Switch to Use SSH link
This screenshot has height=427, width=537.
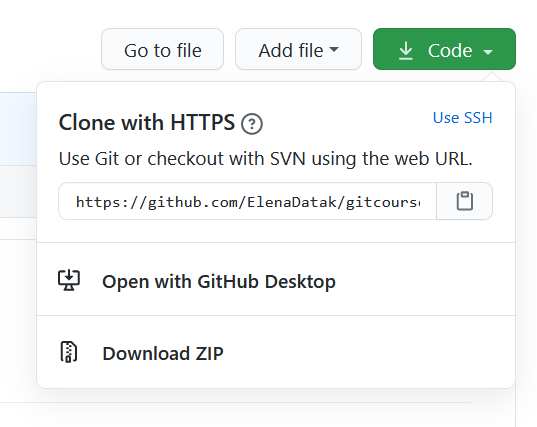pos(463,118)
